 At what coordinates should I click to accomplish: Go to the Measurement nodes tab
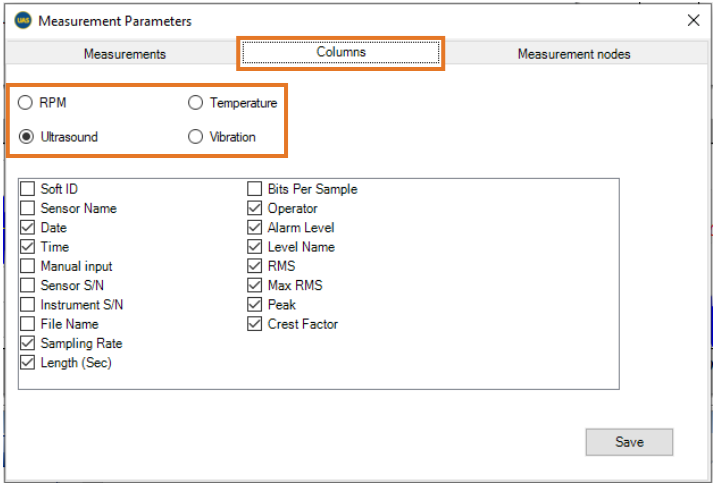pyautogui.click(x=573, y=54)
